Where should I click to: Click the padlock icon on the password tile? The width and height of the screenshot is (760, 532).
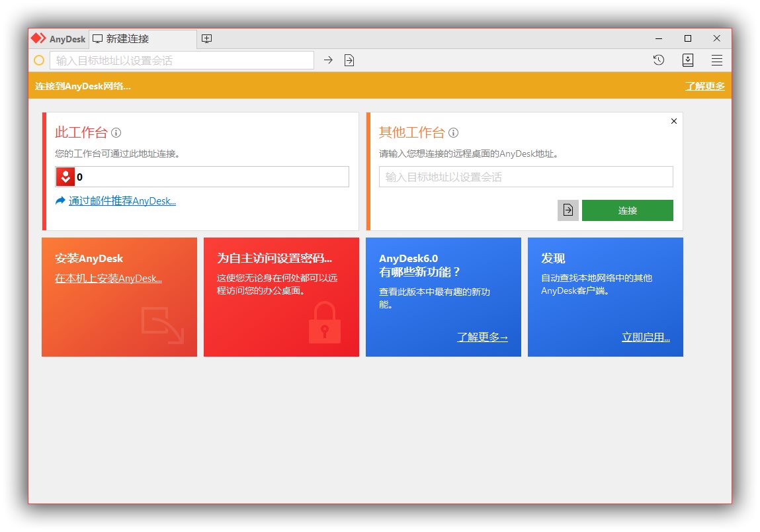(325, 322)
